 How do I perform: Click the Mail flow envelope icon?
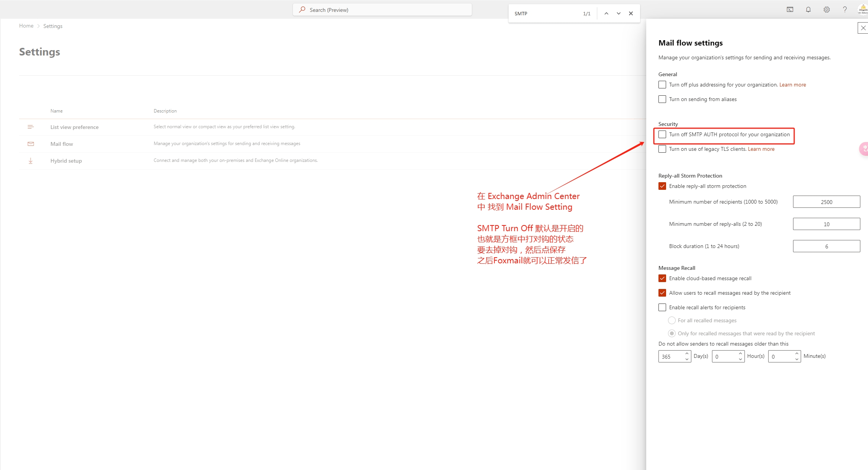click(31, 144)
